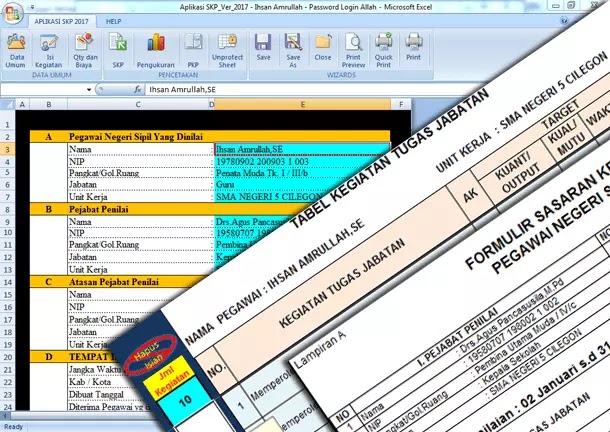Click the Save As icon
The width and height of the screenshot is (610, 432).
[293, 51]
